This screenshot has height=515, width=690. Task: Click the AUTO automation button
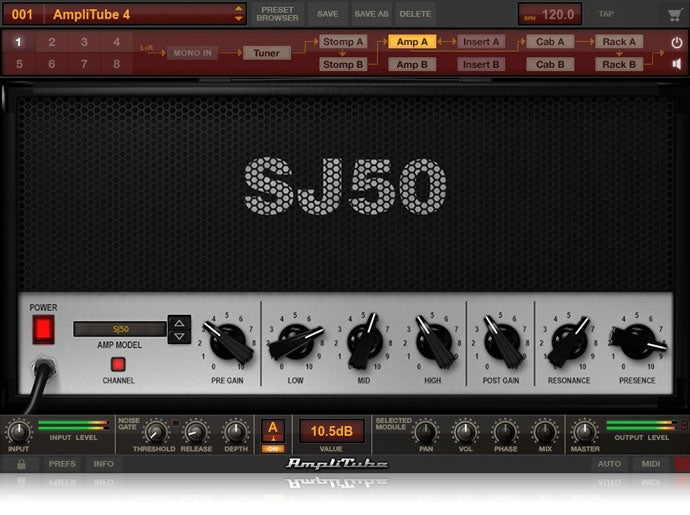click(x=609, y=464)
